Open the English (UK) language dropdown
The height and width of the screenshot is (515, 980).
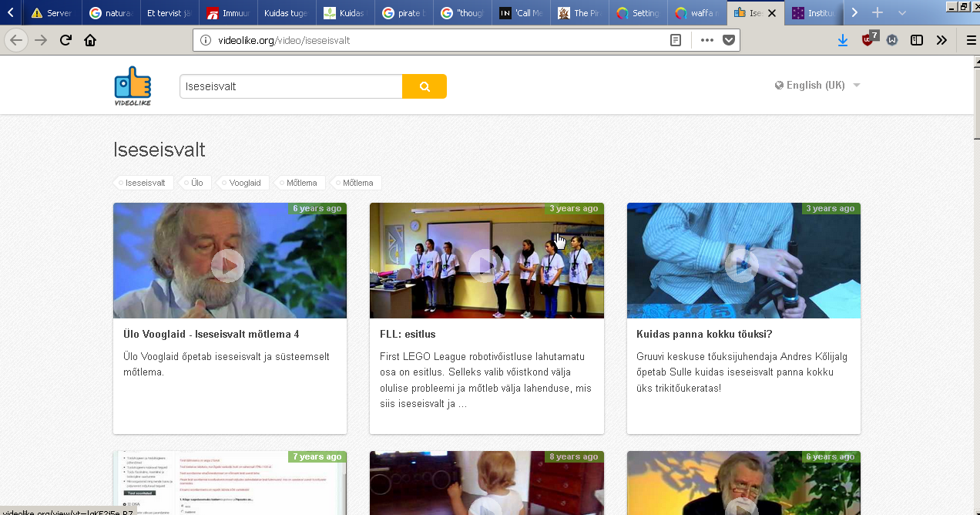coord(817,86)
